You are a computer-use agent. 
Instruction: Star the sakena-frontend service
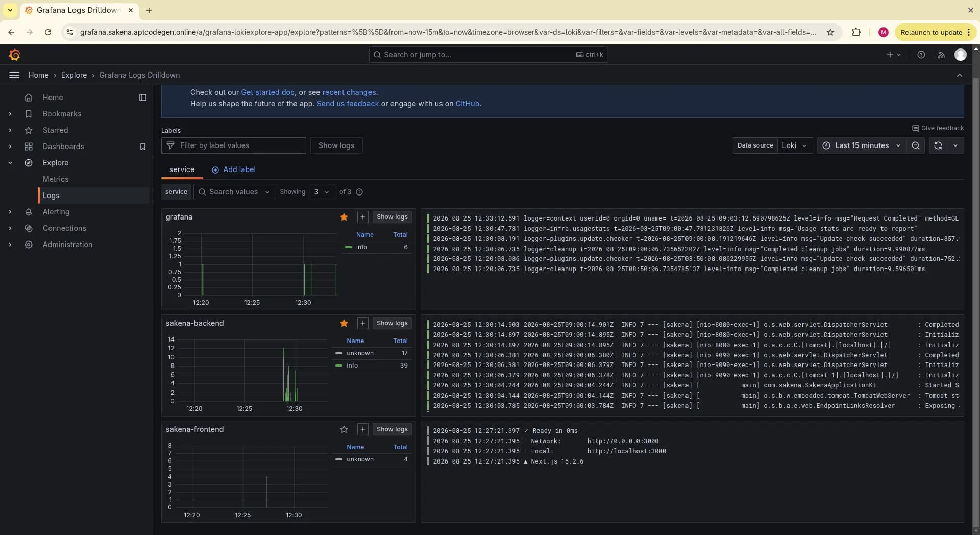click(x=344, y=429)
